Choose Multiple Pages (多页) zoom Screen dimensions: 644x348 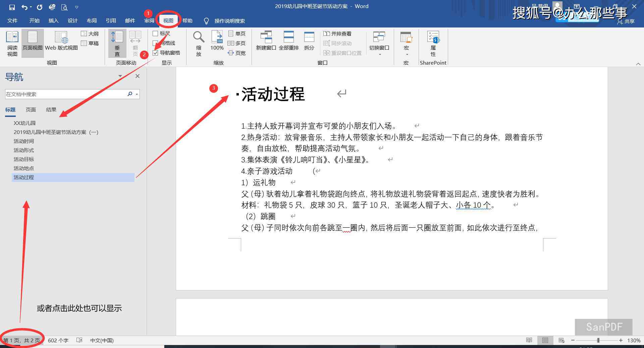pos(236,43)
